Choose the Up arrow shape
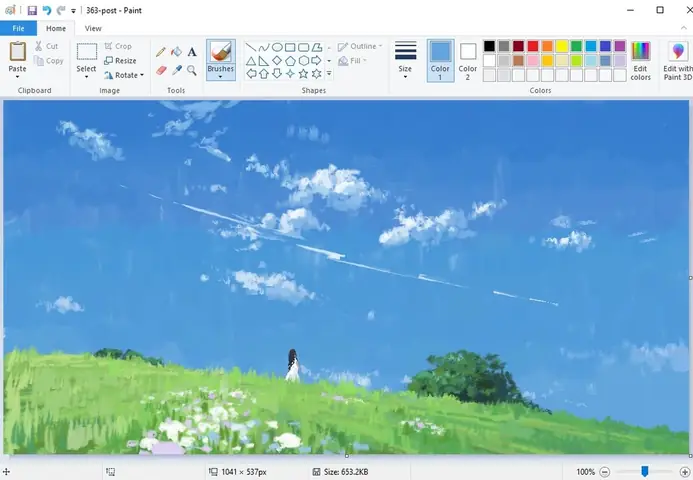 click(x=264, y=74)
